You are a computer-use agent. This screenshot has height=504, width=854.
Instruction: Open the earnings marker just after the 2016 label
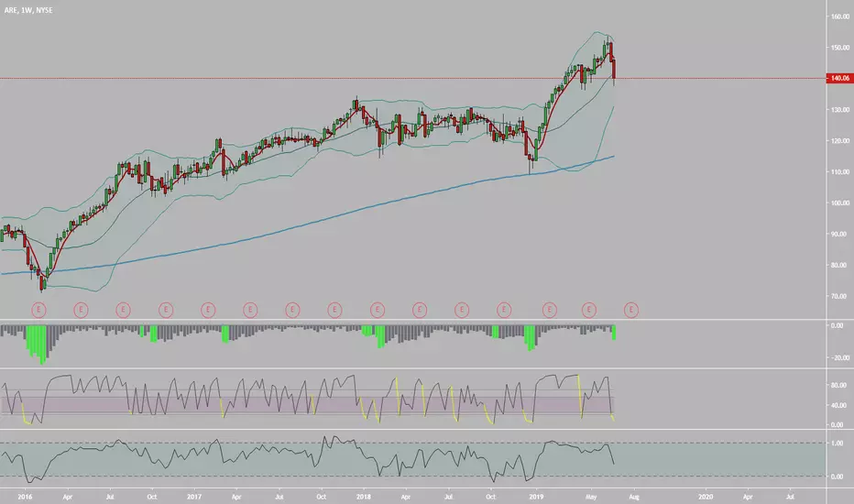pyautogui.click(x=38, y=310)
